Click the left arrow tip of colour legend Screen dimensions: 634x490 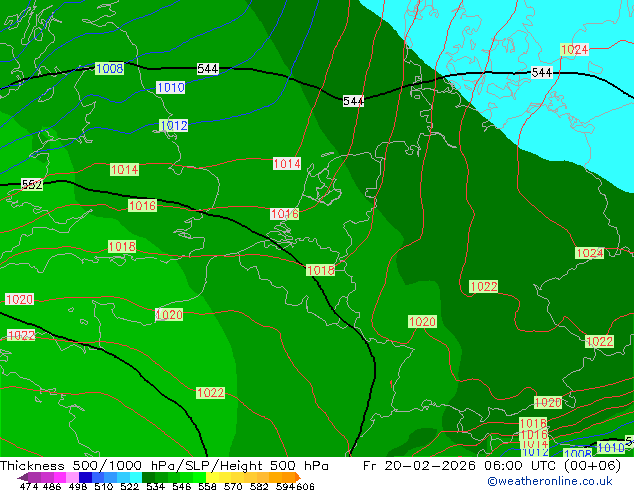click(x=21, y=478)
